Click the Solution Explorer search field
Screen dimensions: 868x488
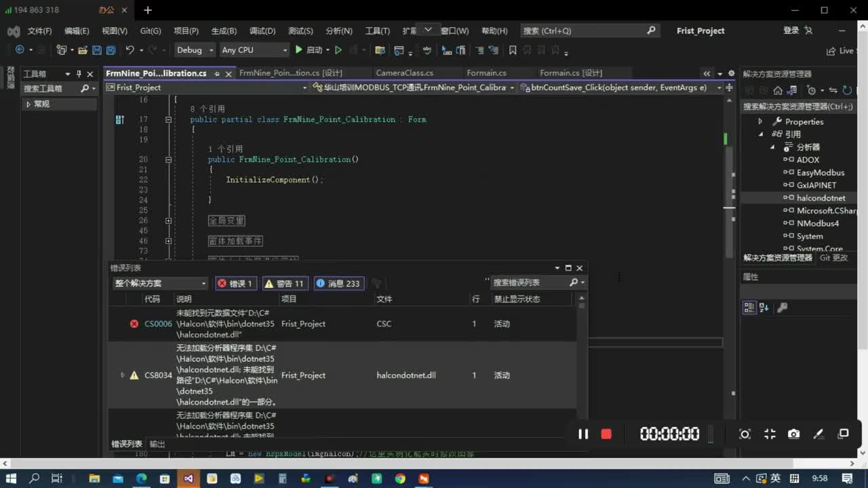click(799, 106)
